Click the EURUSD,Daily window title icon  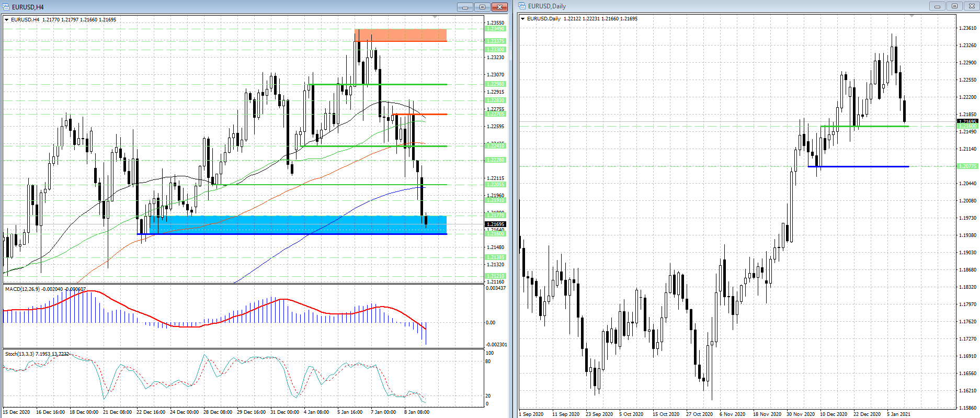[x=522, y=6]
